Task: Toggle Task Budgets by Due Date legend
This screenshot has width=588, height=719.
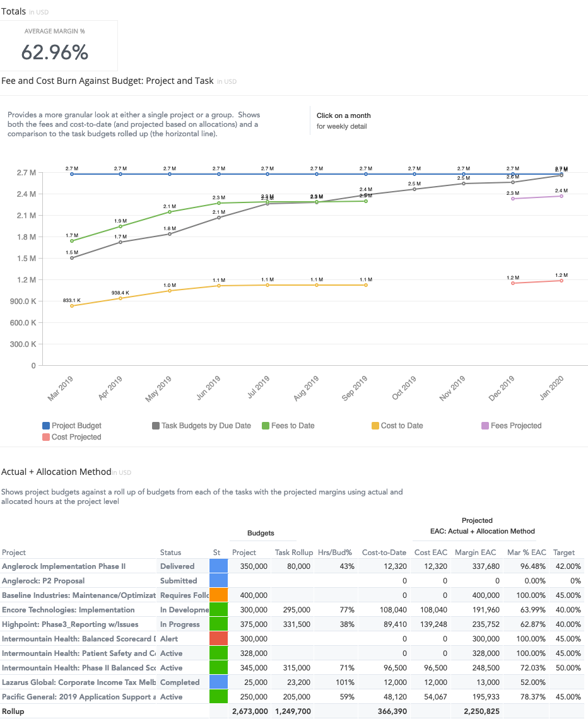Action: click(x=202, y=426)
